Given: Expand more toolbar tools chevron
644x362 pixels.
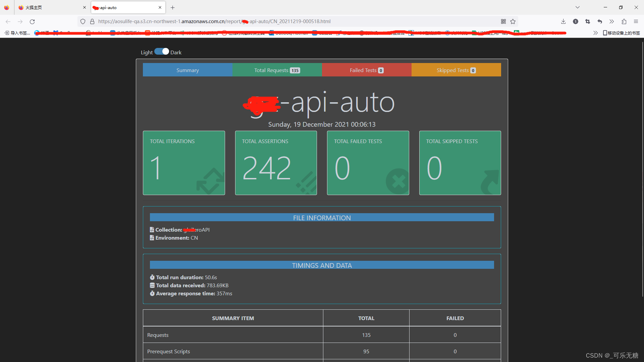Looking at the screenshot, I should click(x=612, y=21).
